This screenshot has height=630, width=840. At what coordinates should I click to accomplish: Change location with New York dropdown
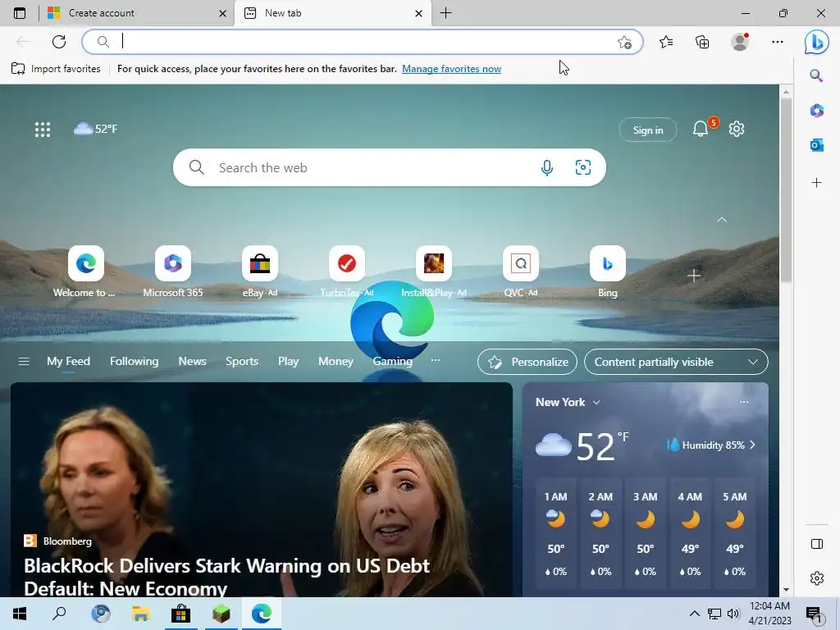tap(568, 402)
